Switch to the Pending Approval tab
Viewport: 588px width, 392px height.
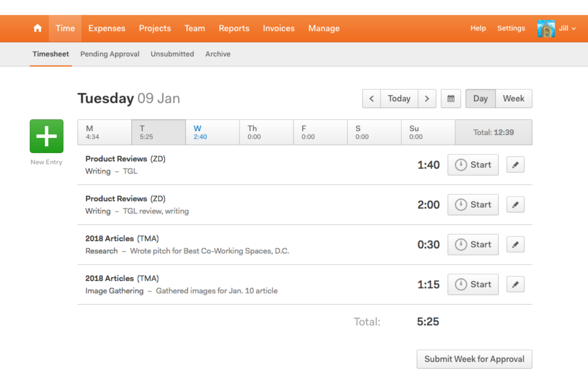pos(110,54)
